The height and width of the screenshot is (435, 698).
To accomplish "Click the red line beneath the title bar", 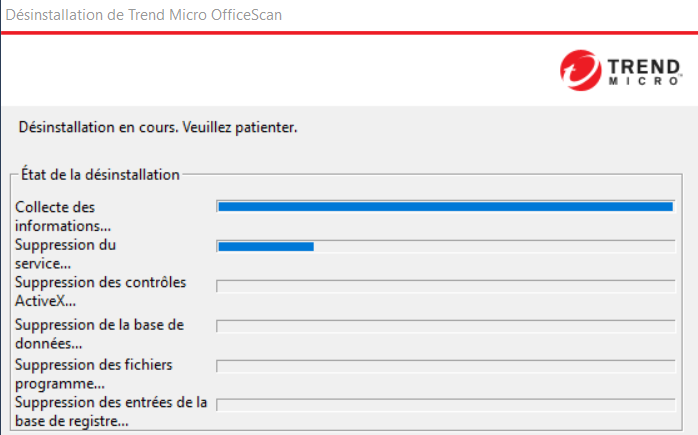I will (x=349, y=32).
